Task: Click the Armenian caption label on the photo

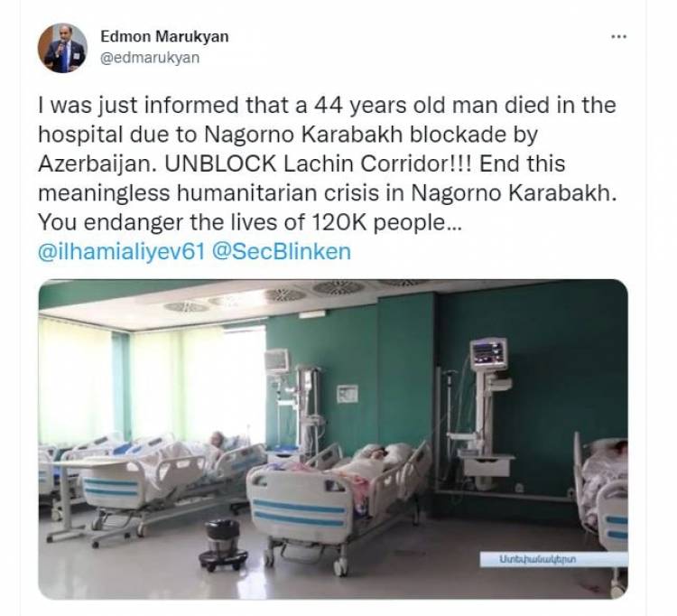Action: (553, 559)
